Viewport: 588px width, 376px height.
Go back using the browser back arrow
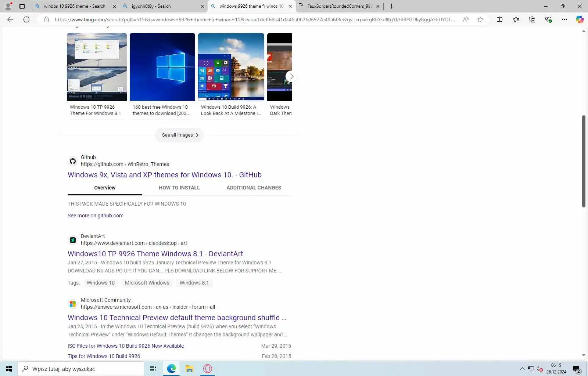tap(10, 19)
